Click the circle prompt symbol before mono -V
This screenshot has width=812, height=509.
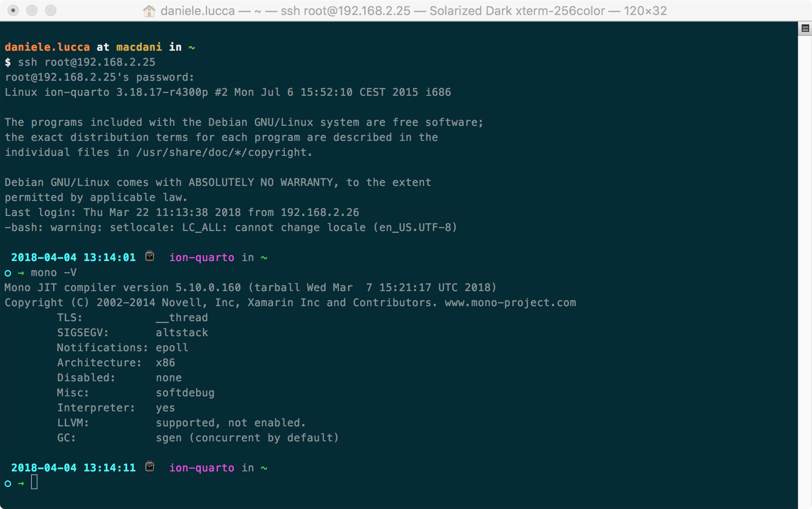click(8, 273)
